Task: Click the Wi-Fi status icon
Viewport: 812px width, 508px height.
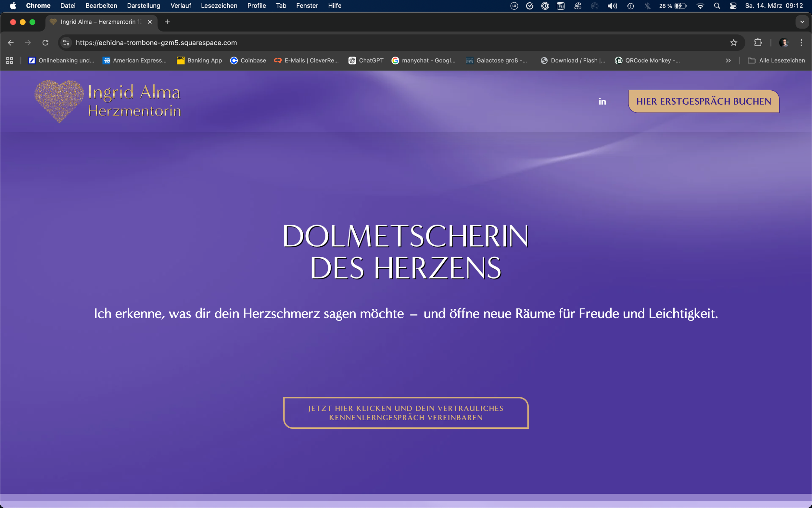Action: click(700, 6)
